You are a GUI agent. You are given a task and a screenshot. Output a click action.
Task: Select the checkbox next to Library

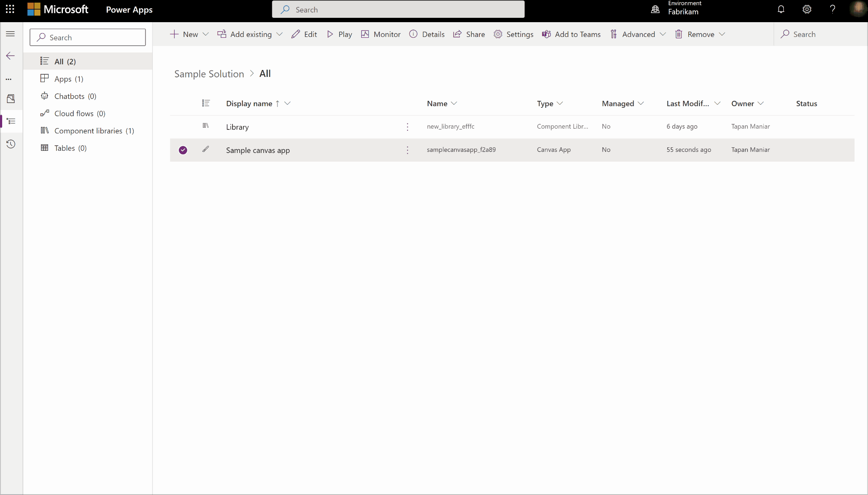(x=183, y=126)
